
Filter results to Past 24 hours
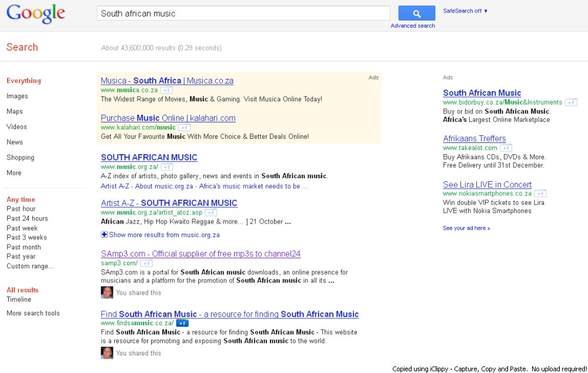[x=27, y=218]
